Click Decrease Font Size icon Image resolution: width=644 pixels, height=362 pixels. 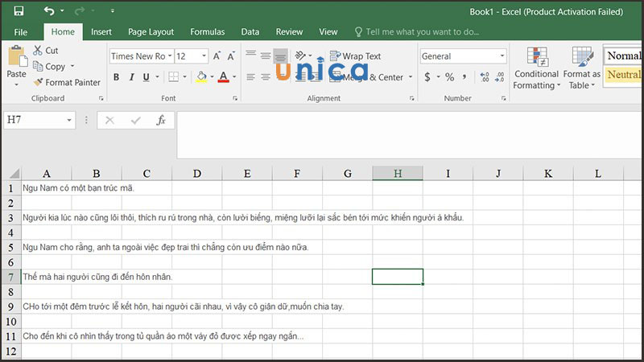click(231, 56)
